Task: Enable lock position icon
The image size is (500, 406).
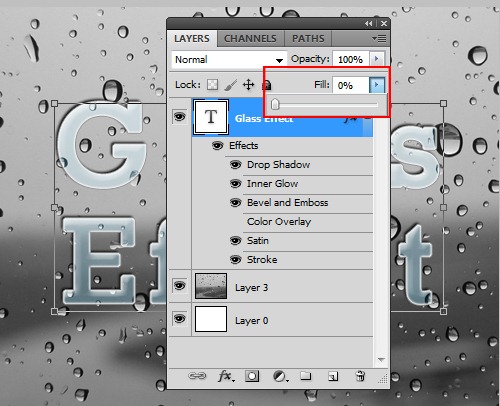Action: [249, 85]
